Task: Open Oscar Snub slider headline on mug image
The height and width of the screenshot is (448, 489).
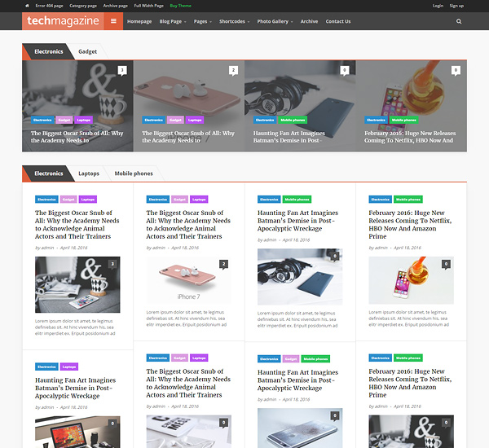Action: (x=77, y=137)
